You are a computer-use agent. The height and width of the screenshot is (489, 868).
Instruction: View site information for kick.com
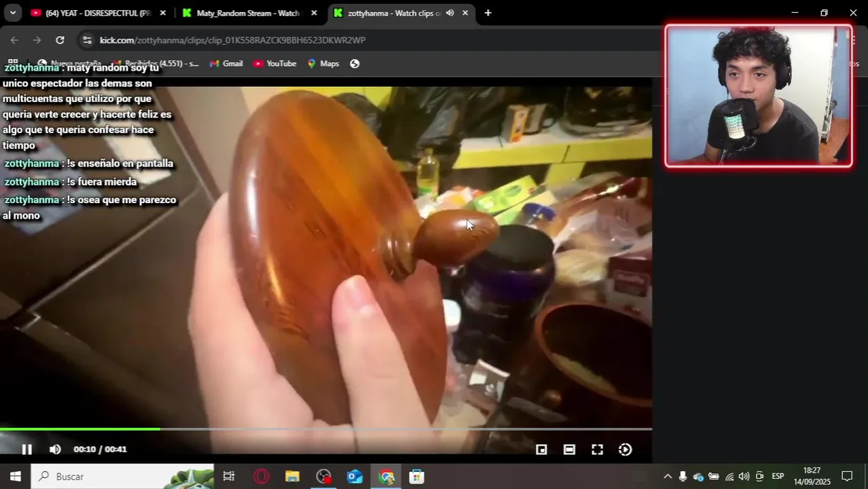87,40
